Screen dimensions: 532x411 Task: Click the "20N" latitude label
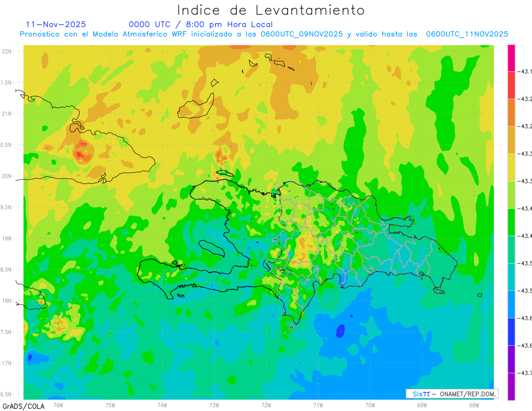(x=8, y=176)
